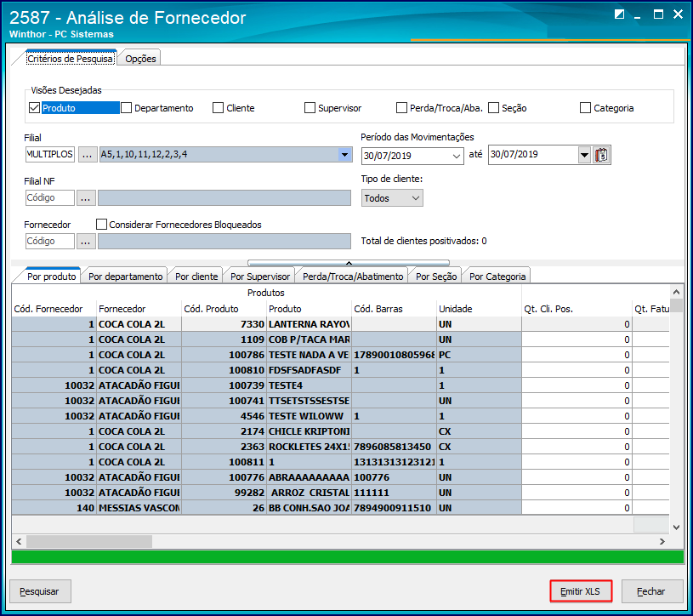The height and width of the screenshot is (616, 693).
Task: Click the Produto column header
Action: (x=309, y=309)
